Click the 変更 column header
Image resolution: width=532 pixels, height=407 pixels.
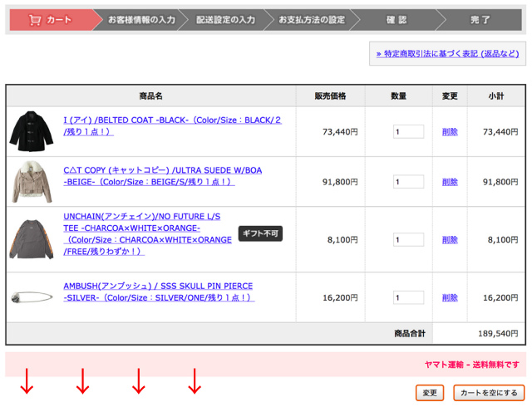[450, 96]
